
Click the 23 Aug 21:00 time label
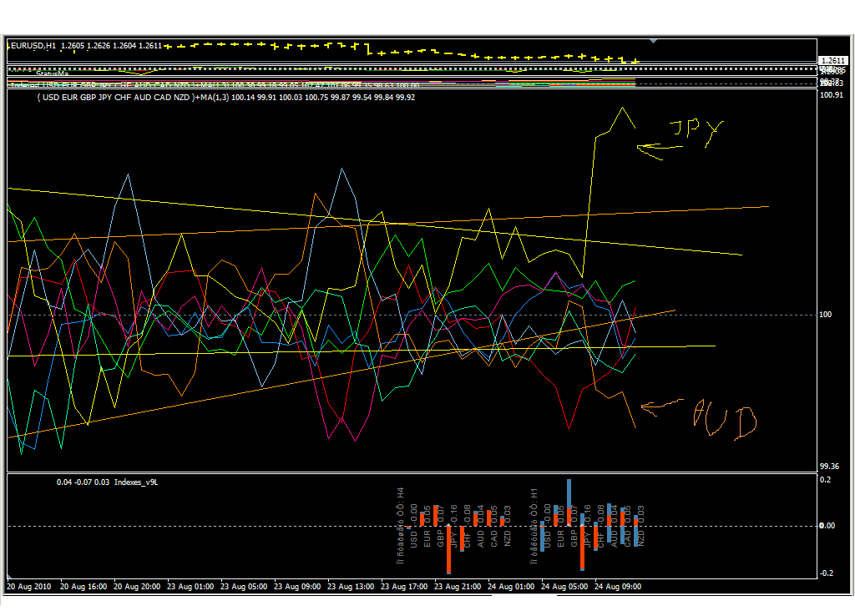coord(458,587)
